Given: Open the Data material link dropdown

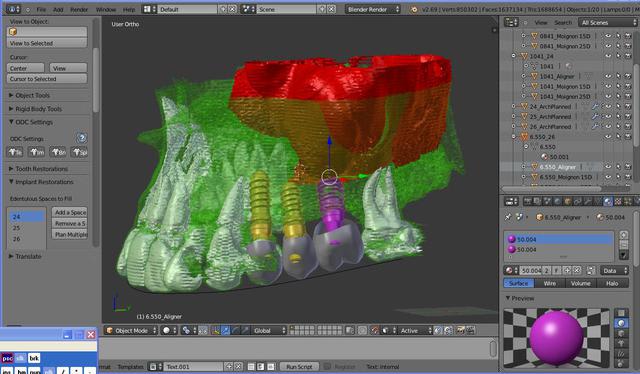Looking at the screenshot, I should [x=614, y=270].
